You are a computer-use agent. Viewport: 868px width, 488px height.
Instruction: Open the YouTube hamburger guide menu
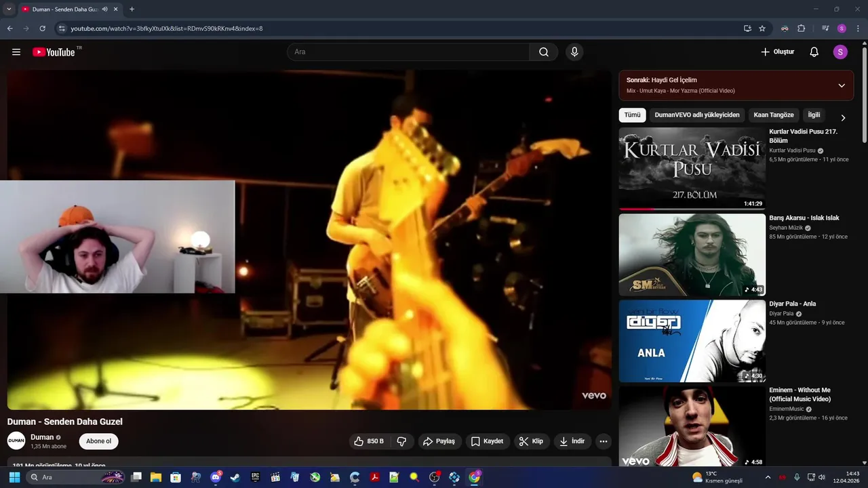click(16, 52)
